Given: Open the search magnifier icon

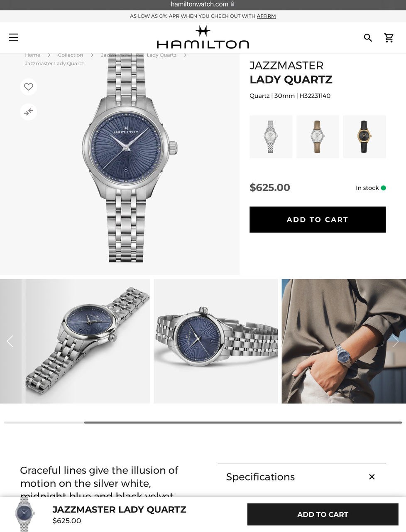Looking at the screenshot, I should (x=368, y=38).
